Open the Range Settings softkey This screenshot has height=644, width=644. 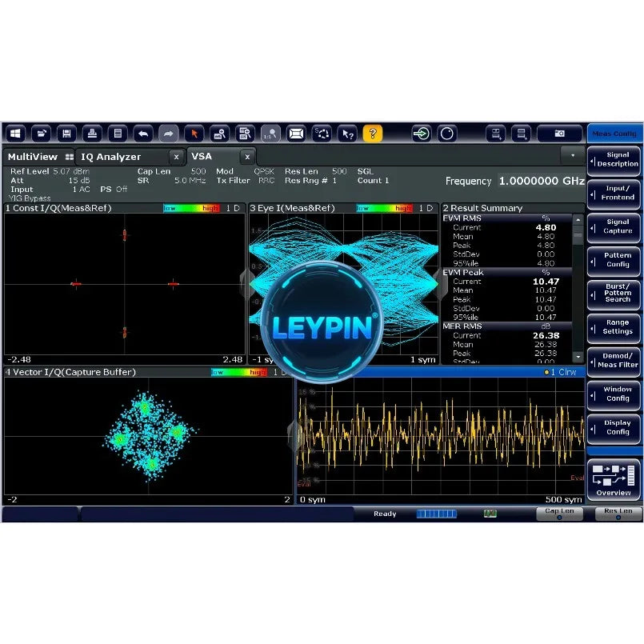point(614,327)
